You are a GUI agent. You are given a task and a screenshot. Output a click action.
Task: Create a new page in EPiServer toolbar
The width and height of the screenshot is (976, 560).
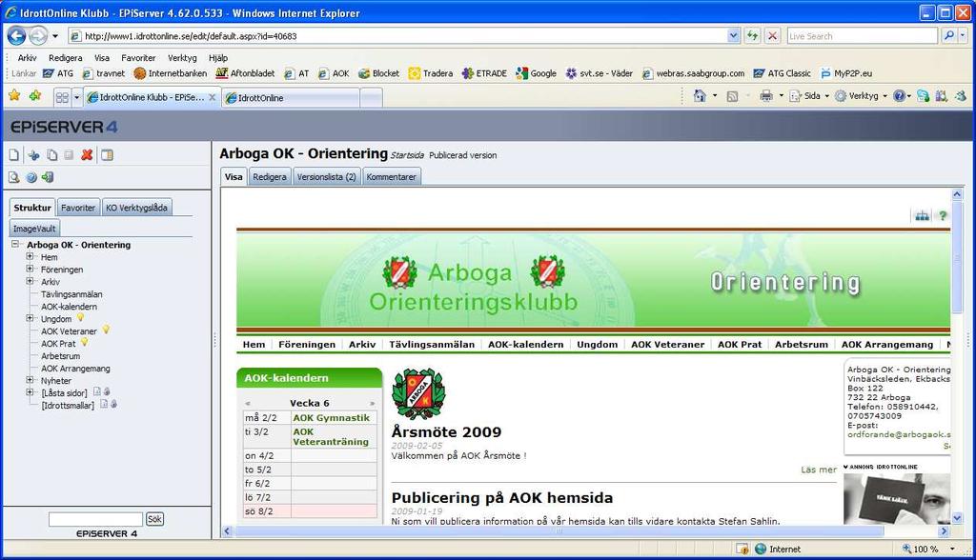(14, 155)
